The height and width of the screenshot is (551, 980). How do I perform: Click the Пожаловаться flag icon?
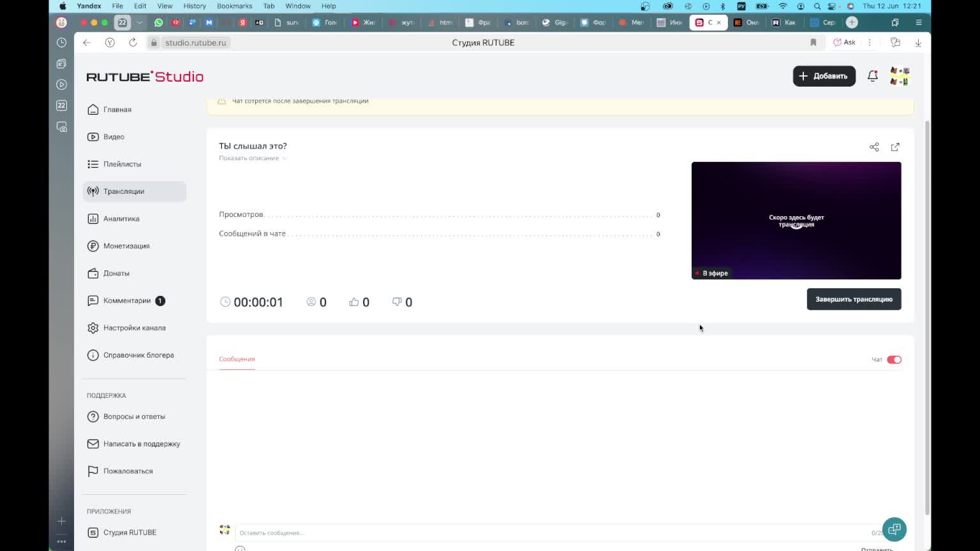click(93, 471)
